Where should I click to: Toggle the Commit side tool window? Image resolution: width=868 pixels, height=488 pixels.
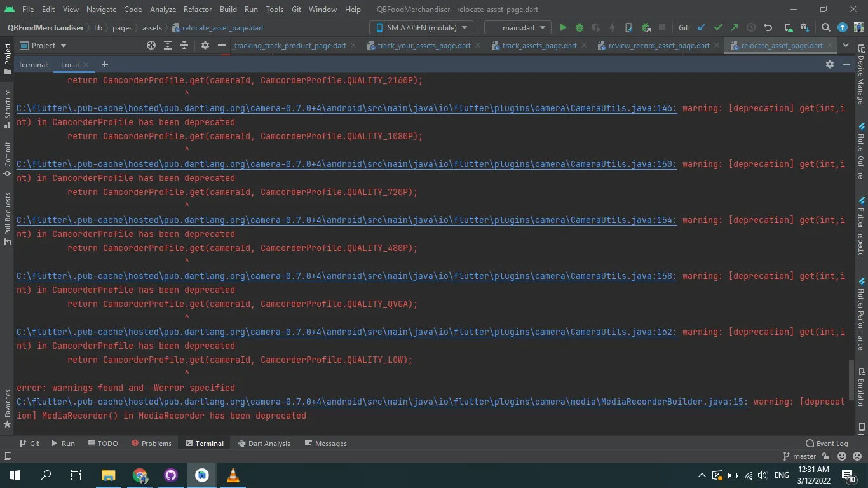(8, 159)
